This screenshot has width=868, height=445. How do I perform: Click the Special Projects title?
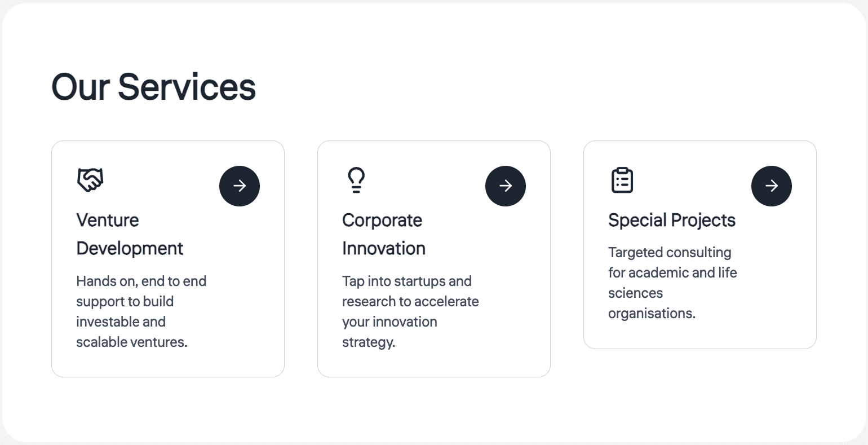671,220
